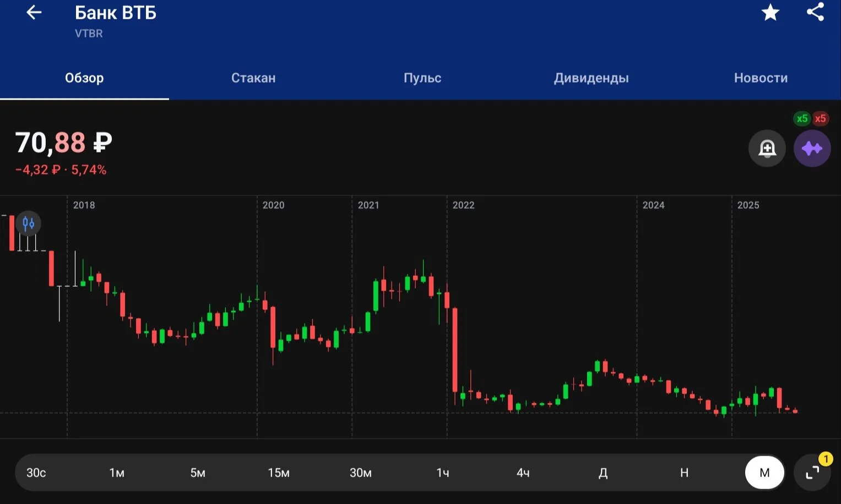Viewport: 841px width, 504px height.
Task: Click the 2022 crash candle on chart
Action: coord(455,350)
